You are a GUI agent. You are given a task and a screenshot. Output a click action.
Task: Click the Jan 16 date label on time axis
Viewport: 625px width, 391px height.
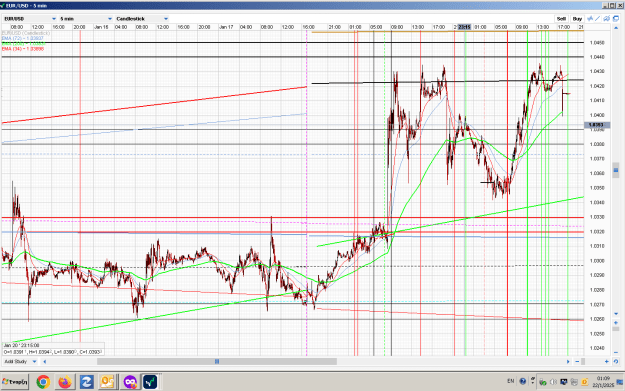(x=101, y=27)
